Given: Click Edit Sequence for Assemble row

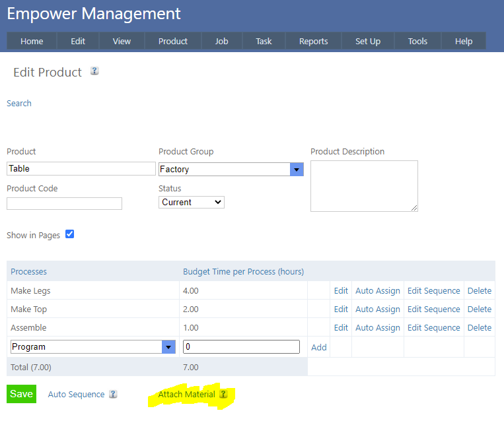Looking at the screenshot, I should (433, 327).
